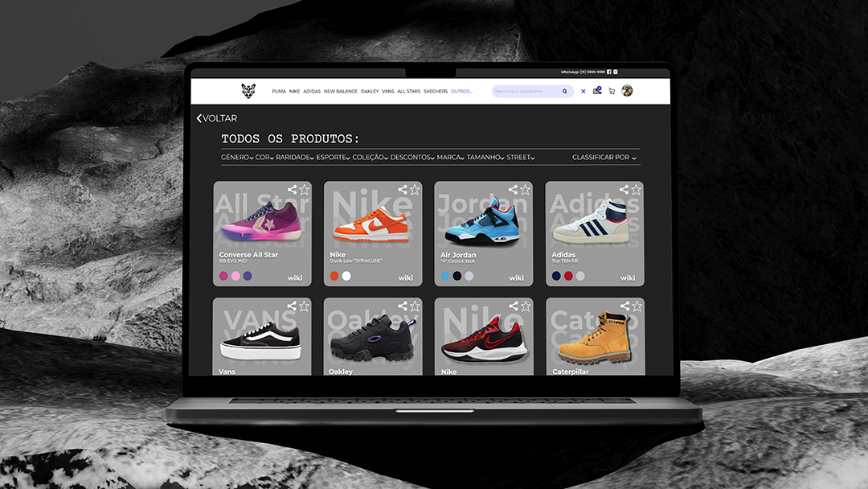868x489 pixels.
Task: Select purple color on Converse card
Action: click(x=248, y=276)
